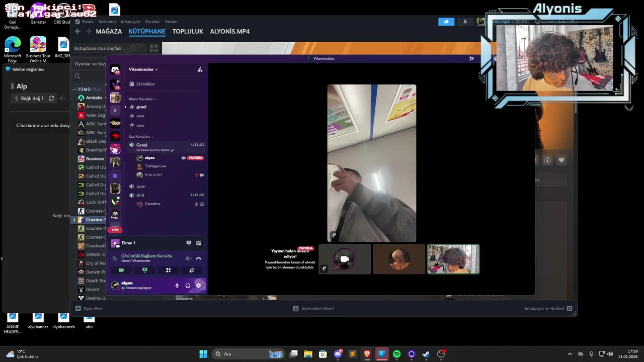Open Windows Start menu
644x362 pixels.
pyautogui.click(x=203, y=354)
